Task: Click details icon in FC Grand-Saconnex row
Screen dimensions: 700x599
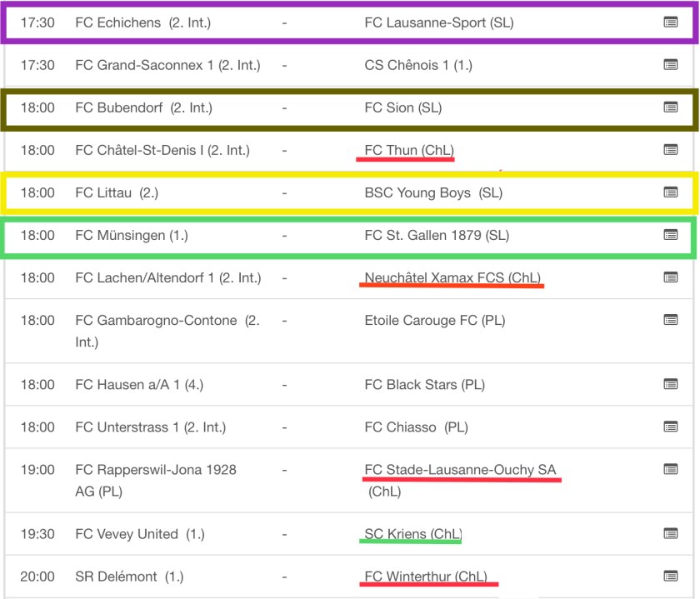Action: (x=670, y=65)
